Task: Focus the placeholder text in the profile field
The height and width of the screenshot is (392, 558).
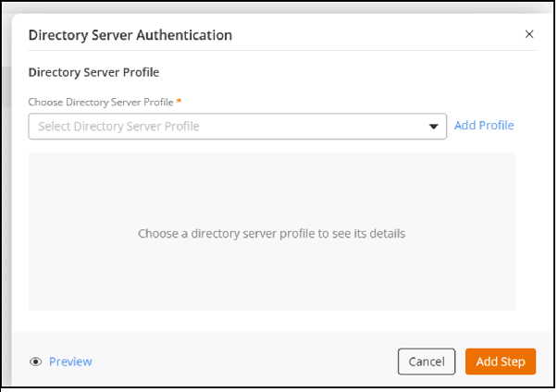Action: [x=118, y=127]
